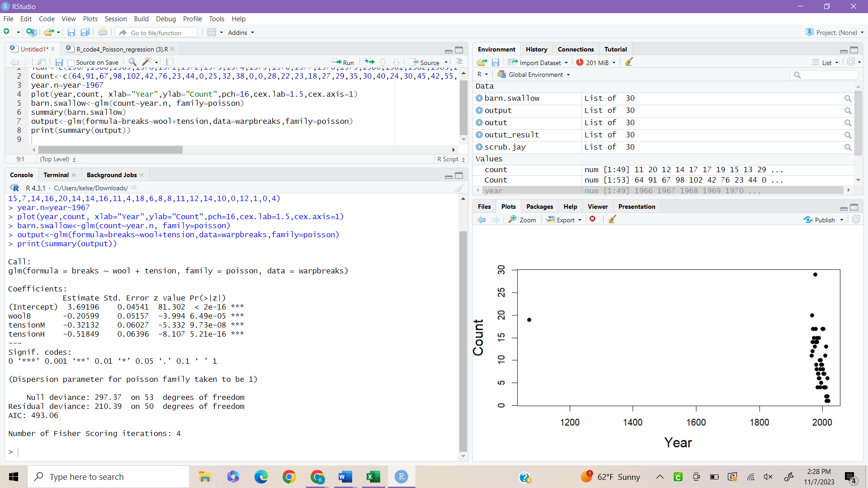
Task: Open Source button dropdown arrow
Action: (x=446, y=62)
